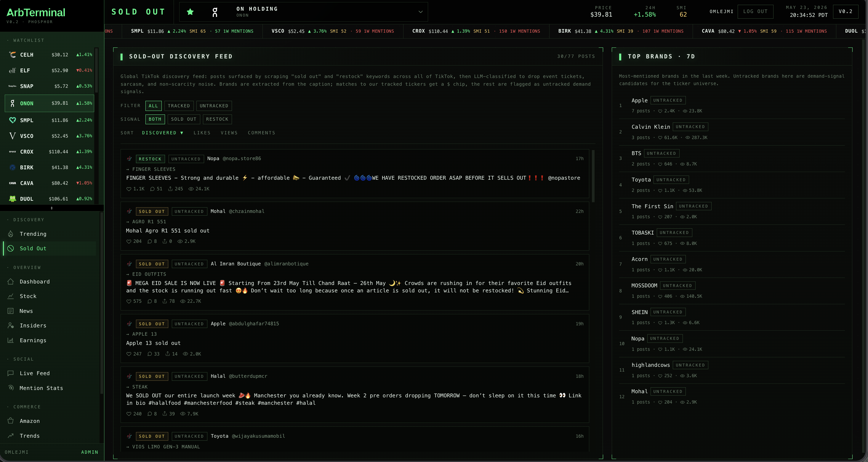Open the ON Holding ticker dropdown chevron
Screen dimensions: 868x462
click(420, 12)
